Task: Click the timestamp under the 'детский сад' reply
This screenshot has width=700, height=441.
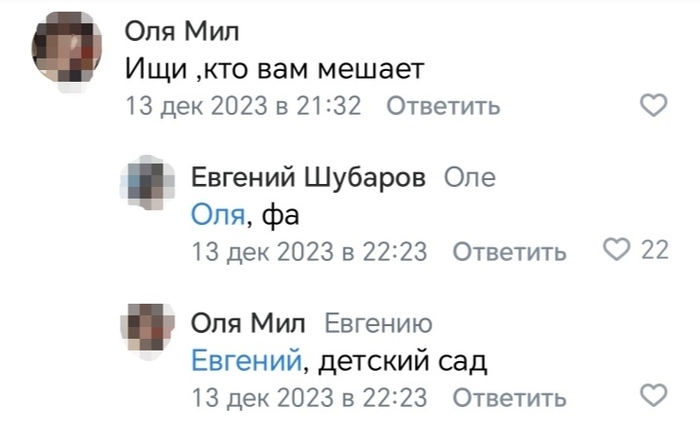Action: coord(309,396)
